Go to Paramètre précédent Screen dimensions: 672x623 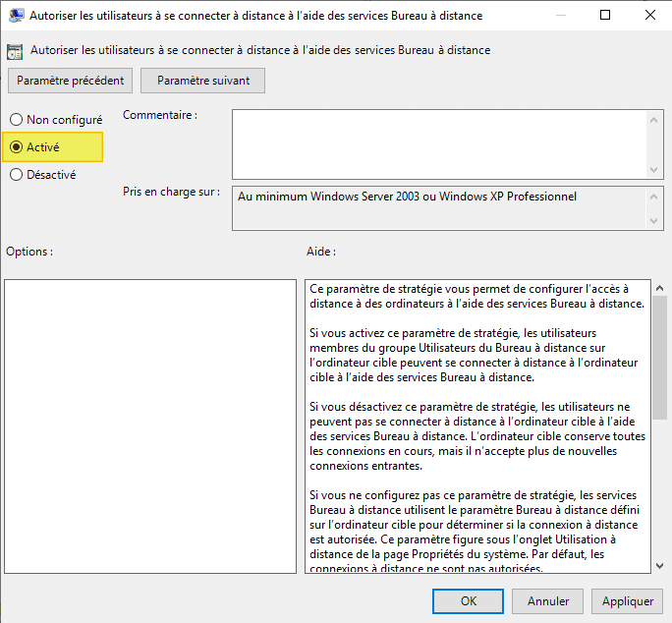[x=71, y=81]
